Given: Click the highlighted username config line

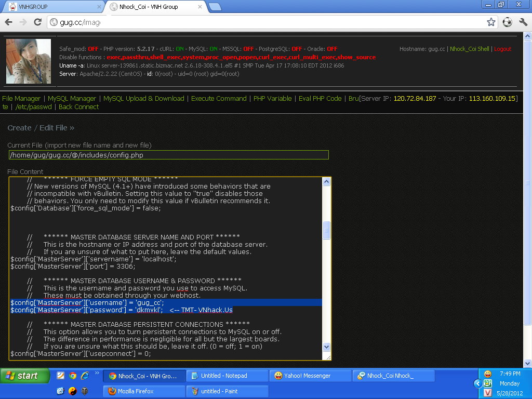Looking at the screenshot, I should pos(166,303).
